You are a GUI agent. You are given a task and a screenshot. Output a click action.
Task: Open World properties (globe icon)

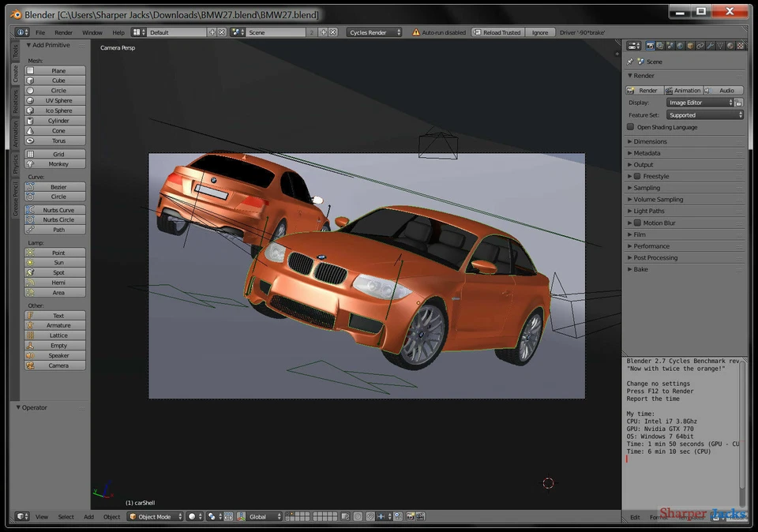[x=680, y=46]
